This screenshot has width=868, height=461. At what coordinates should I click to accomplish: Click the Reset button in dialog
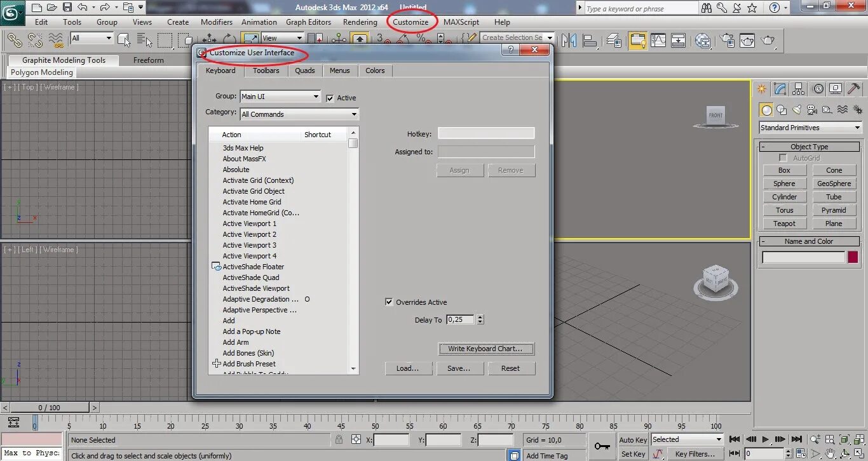click(510, 368)
